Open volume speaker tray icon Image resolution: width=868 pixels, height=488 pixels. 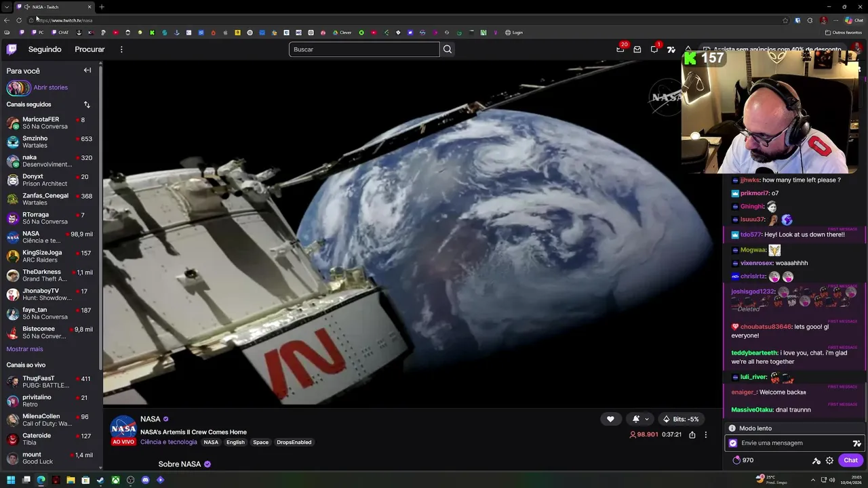832,480
